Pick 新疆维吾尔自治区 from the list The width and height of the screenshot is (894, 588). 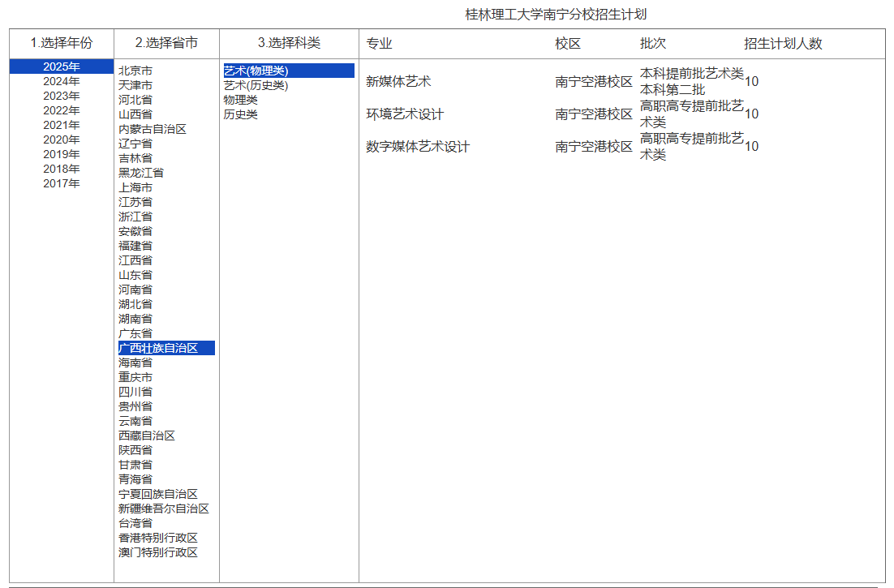click(x=164, y=509)
